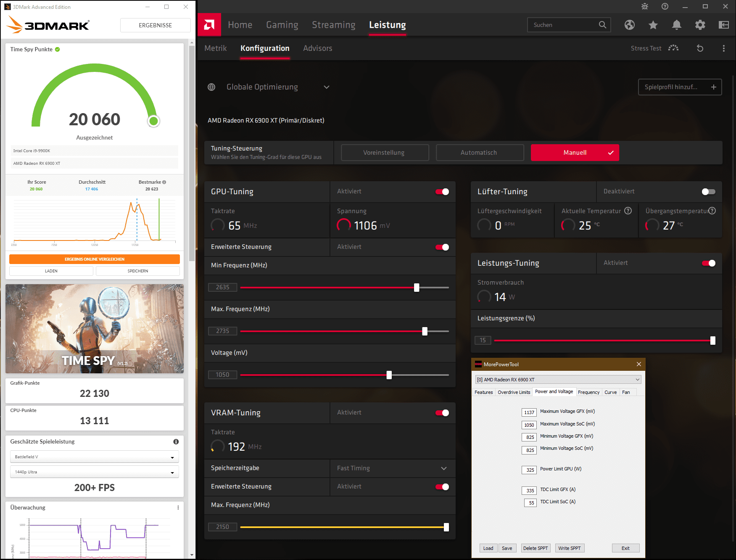Click Maximum Voltage GFX input field
Image resolution: width=736 pixels, height=560 pixels.
(529, 412)
